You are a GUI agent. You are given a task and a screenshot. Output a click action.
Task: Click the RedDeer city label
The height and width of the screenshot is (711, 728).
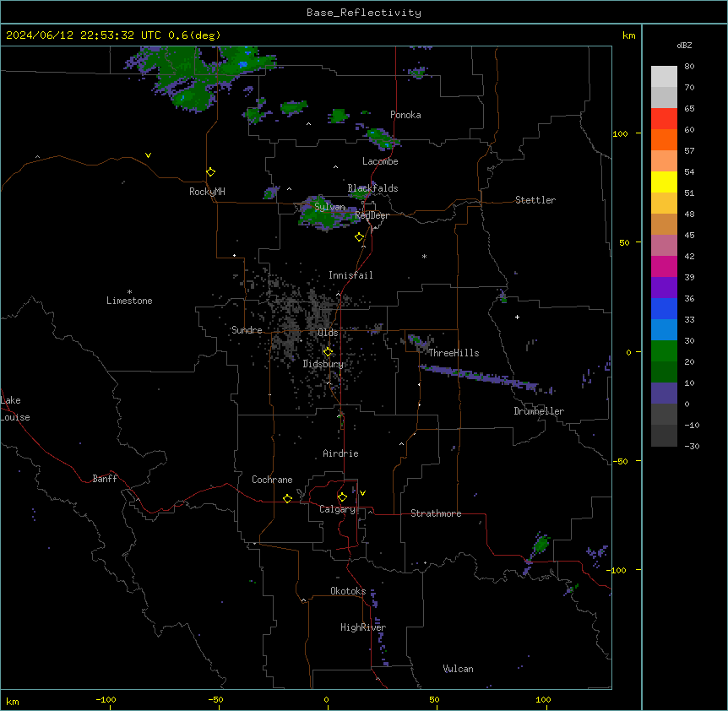click(372, 215)
